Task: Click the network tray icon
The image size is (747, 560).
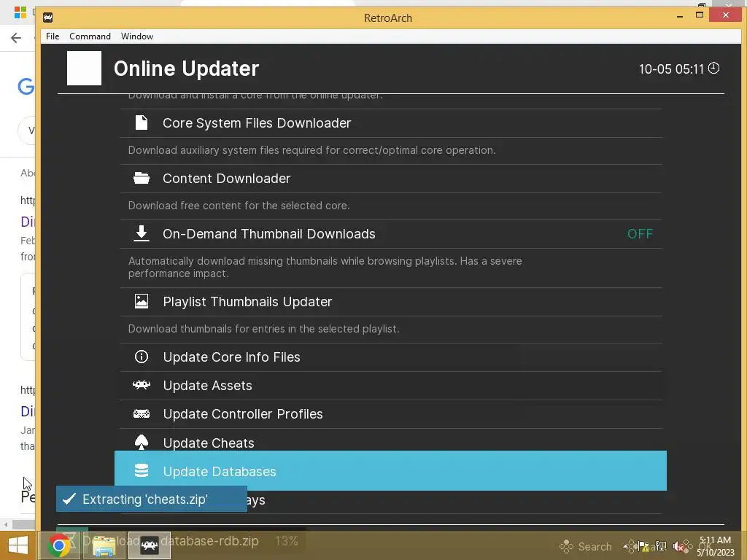Action: pyautogui.click(x=660, y=546)
